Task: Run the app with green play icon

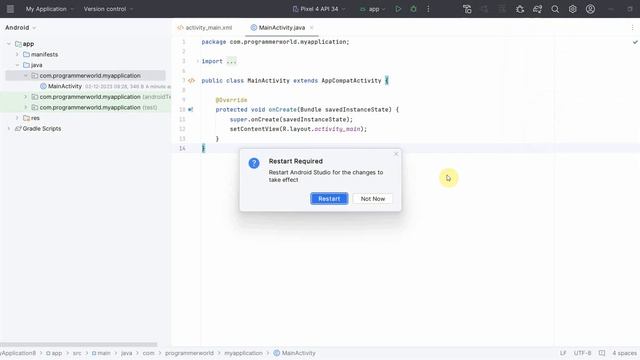Action: [x=398, y=9]
